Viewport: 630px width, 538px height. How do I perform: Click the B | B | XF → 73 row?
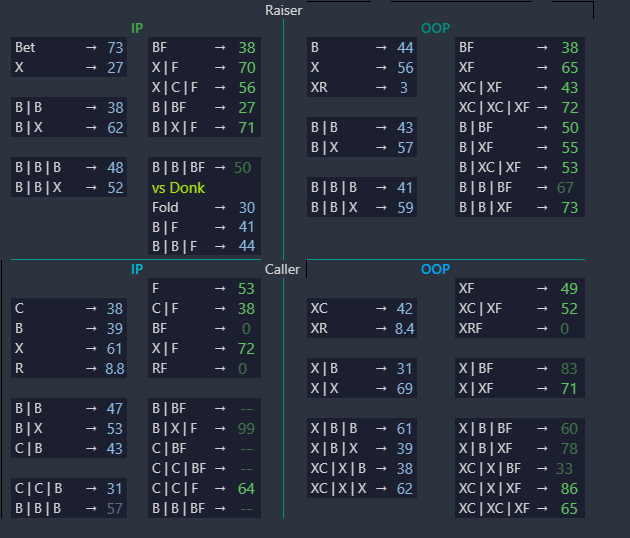pyautogui.click(x=520, y=207)
